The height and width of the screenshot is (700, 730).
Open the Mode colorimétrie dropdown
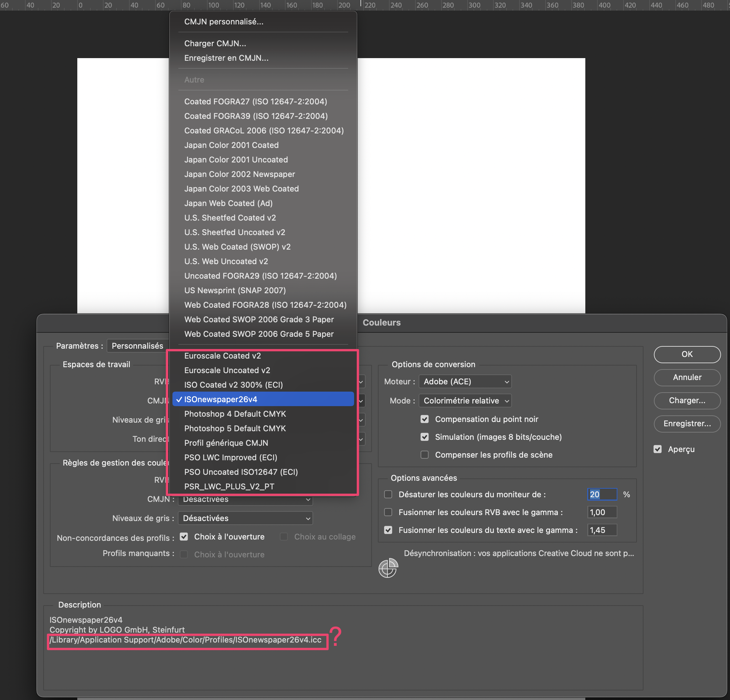[465, 401]
